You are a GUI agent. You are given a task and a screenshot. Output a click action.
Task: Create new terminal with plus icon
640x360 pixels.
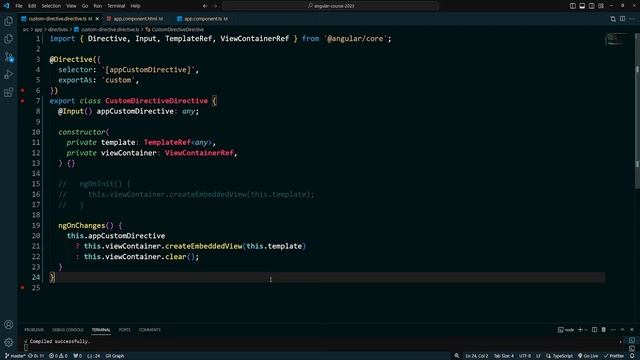point(580,330)
